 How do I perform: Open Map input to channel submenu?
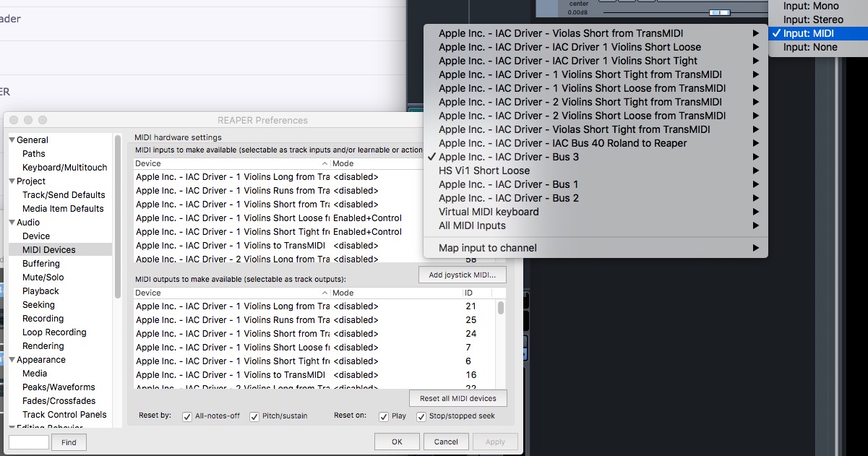click(596, 248)
